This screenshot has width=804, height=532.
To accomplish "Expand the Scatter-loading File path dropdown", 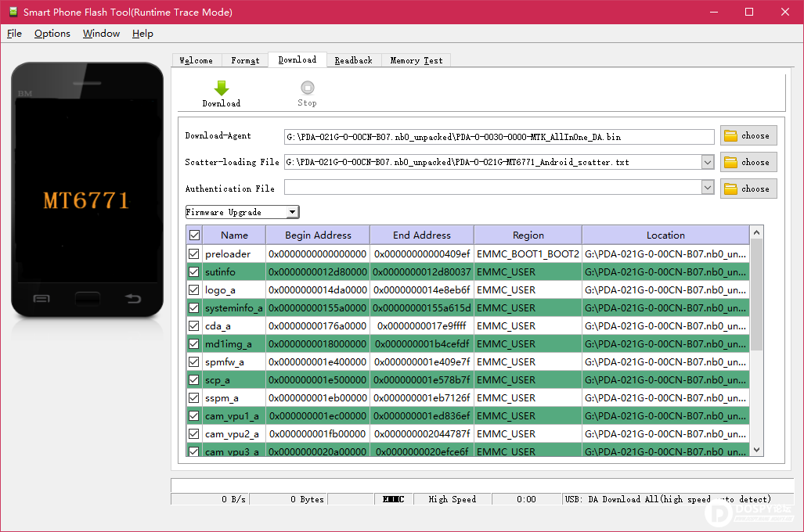I will tap(708, 163).
